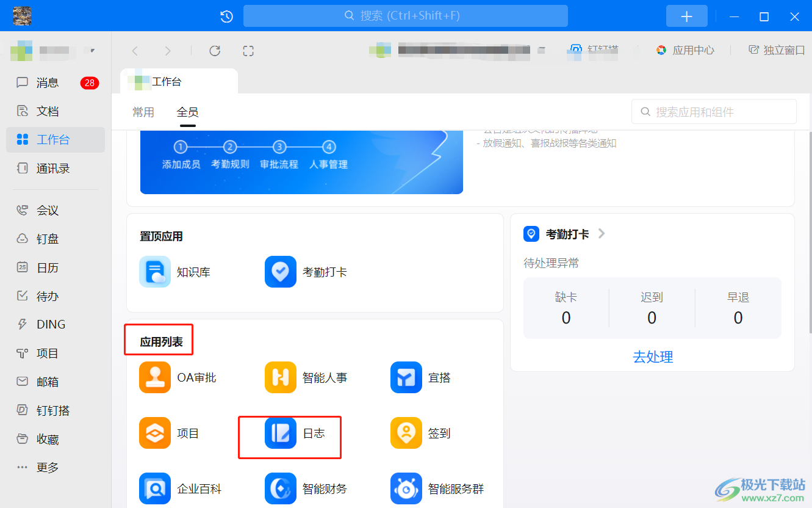Click step 4 人事管理 in banner
This screenshot has width=812, height=508.
pyautogui.click(x=328, y=156)
